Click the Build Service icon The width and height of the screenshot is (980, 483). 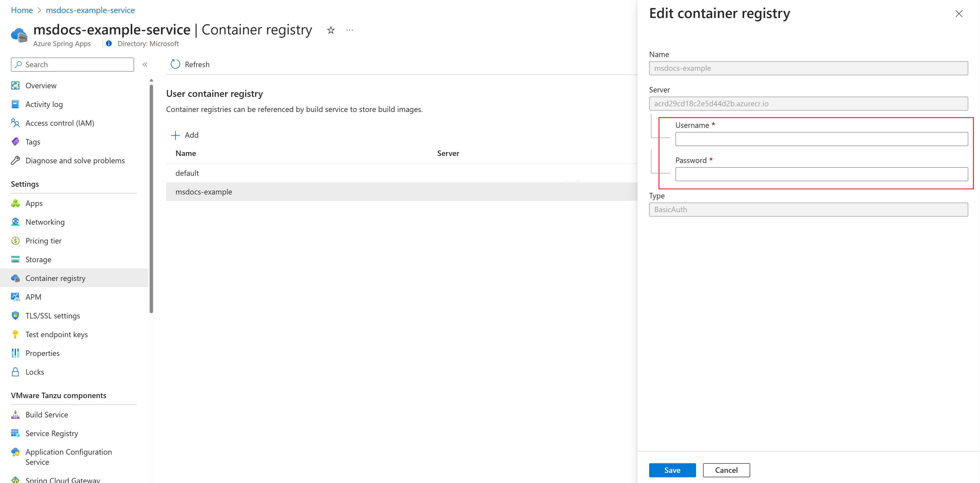(15, 415)
